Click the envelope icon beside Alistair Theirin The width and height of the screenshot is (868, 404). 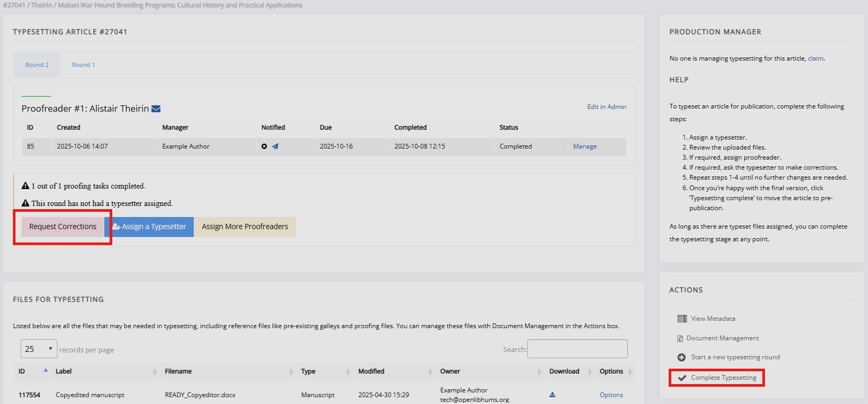[x=156, y=109]
